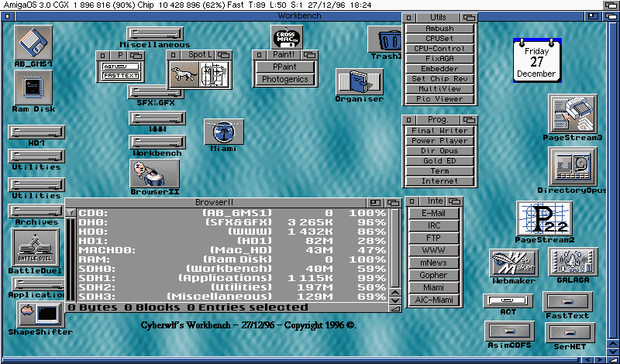Click Internet button in Prog. panel
620x364 pixels.
[x=439, y=181]
